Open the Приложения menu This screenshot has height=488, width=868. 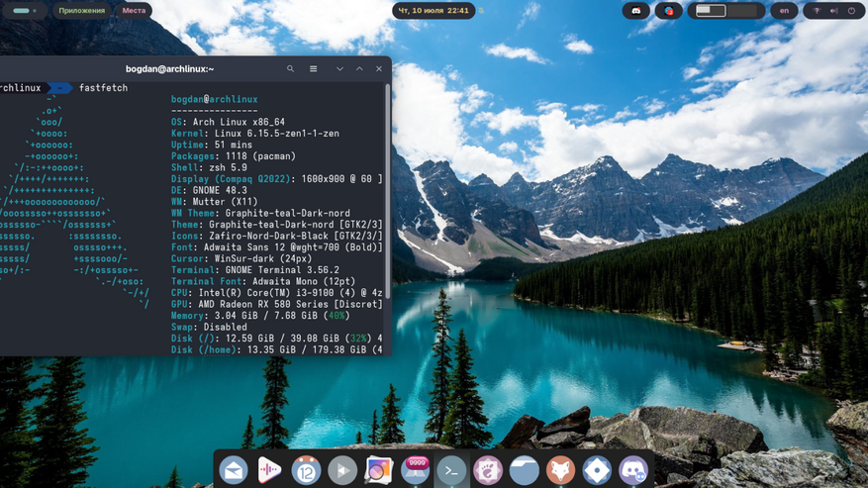coord(81,11)
